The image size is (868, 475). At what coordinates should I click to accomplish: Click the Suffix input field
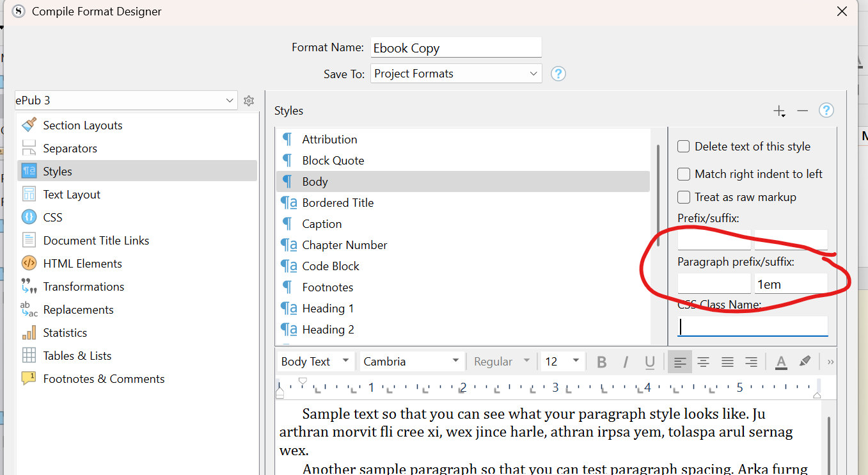click(791, 240)
